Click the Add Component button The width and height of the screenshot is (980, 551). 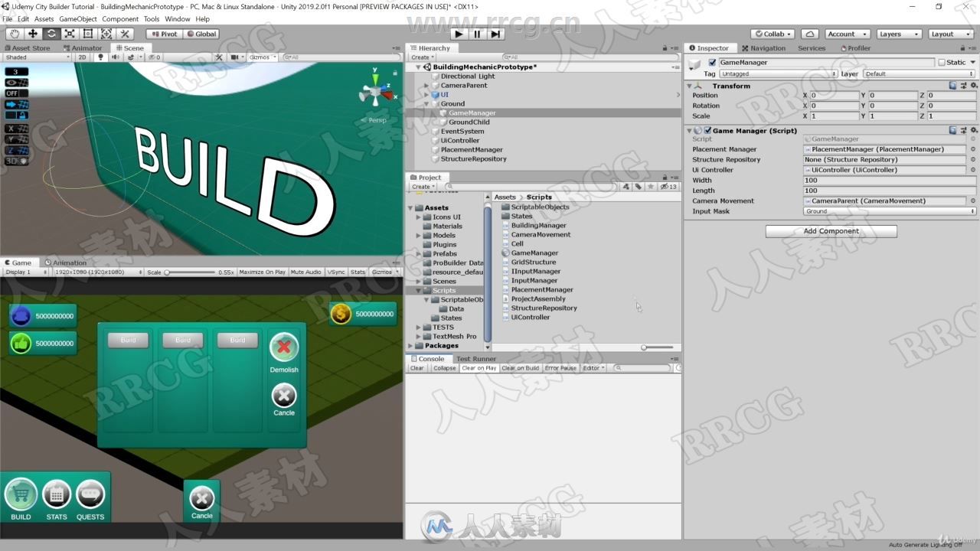[x=831, y=231]
